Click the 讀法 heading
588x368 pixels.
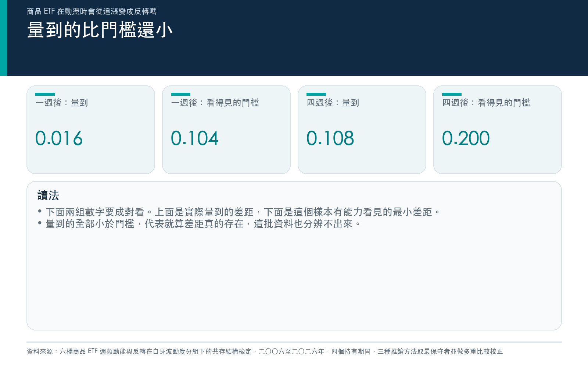pyautogui.click(x=48, y=195)
